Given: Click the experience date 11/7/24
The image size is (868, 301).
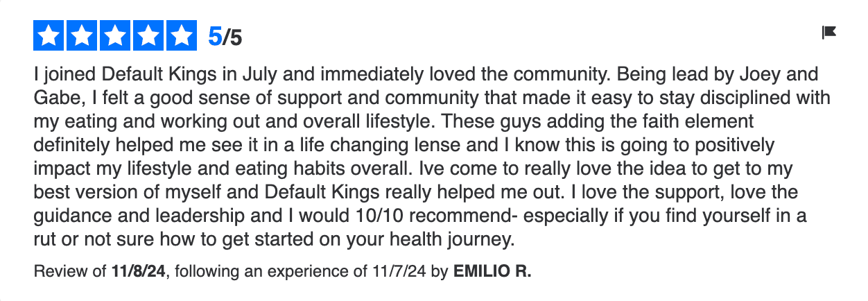Looking at the screenshot, I should coord(397,272).
